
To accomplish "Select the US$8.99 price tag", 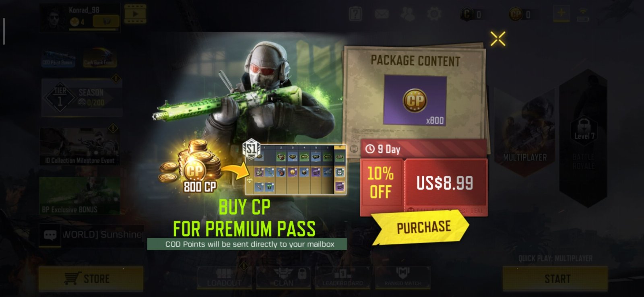I will (446, 183).
